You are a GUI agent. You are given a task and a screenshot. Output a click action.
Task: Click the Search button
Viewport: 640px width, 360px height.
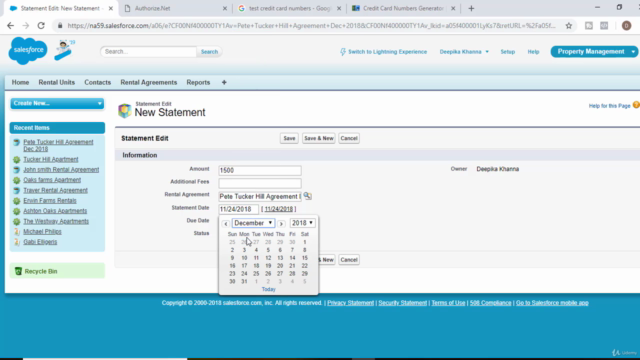(209, 52)
